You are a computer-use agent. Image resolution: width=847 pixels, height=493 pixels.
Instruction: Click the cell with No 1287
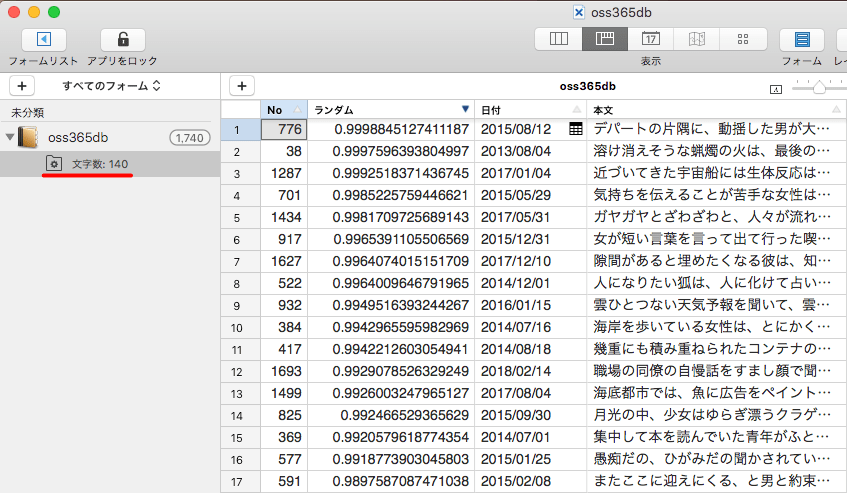[284, 173]
